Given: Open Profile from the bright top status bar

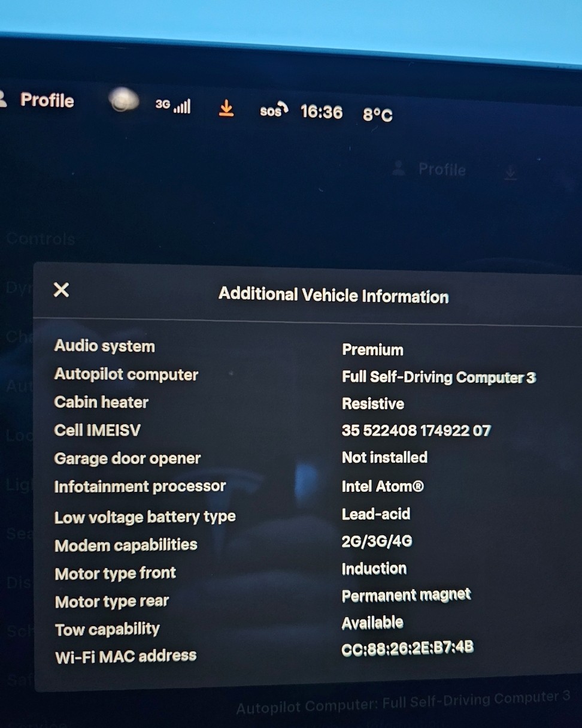Looking at the screenshot, I should [47, 100].
